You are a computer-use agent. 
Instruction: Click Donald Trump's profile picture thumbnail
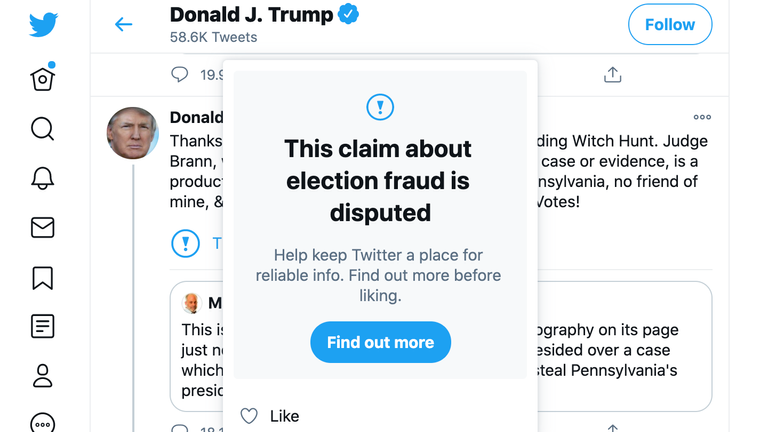[133, 133]
